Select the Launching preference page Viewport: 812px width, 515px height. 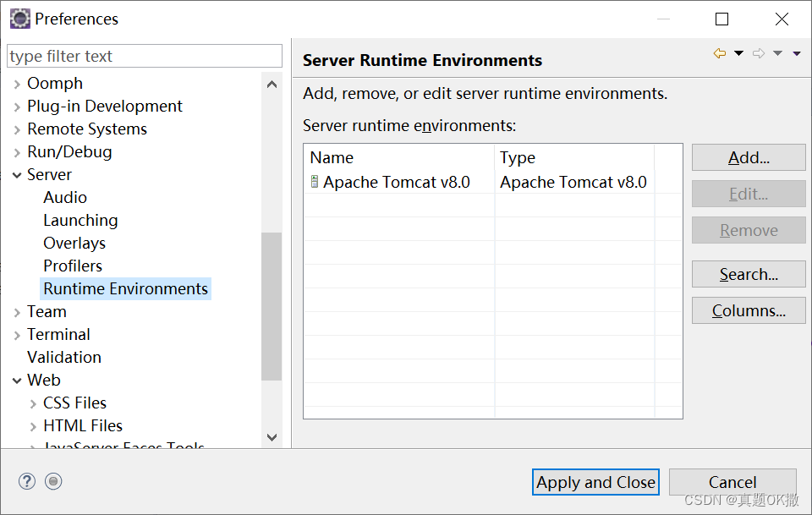point(80,221)
